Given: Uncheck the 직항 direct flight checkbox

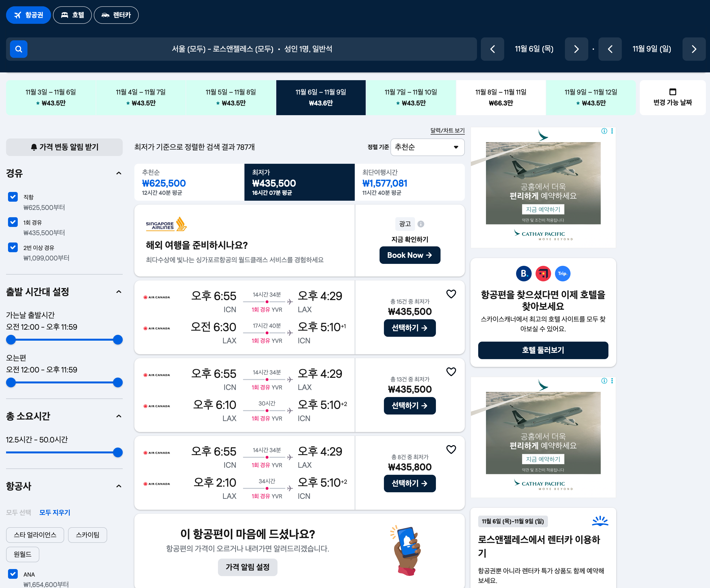Looking at the screenshot, I should tap(13, 197).
